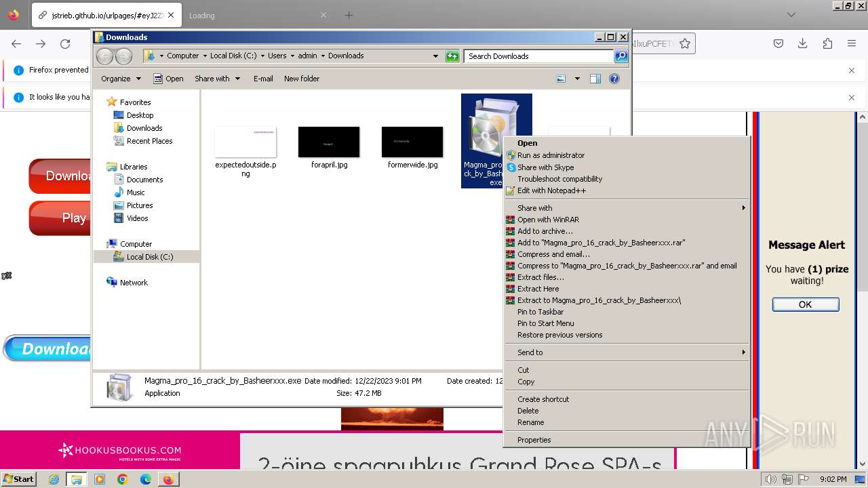Viewport: 868px width, 488px height.
Task: Click the Users segment in address breadcrumb
Action: coord(277,56)
